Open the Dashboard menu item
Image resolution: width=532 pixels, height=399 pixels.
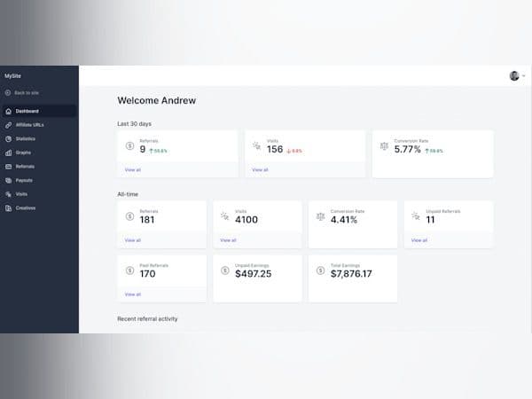coord(39,112)
